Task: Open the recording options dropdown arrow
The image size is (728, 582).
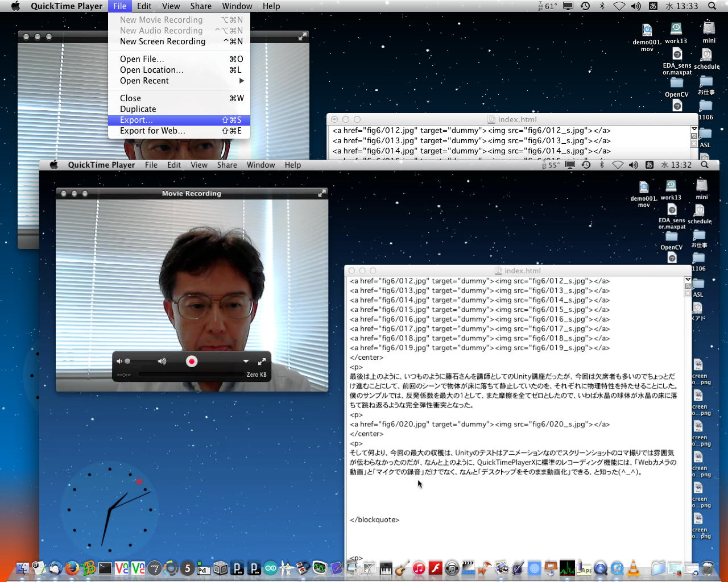Action: click(x=246, y=361)
